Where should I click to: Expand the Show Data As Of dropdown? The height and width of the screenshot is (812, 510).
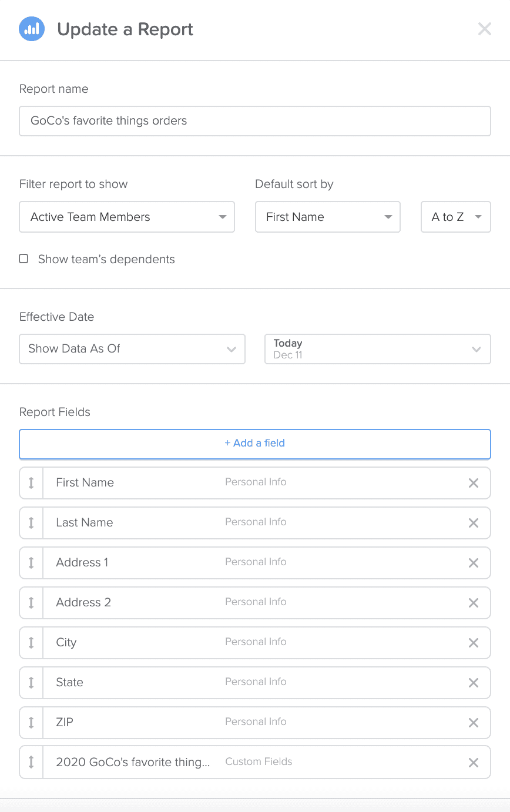132,349
